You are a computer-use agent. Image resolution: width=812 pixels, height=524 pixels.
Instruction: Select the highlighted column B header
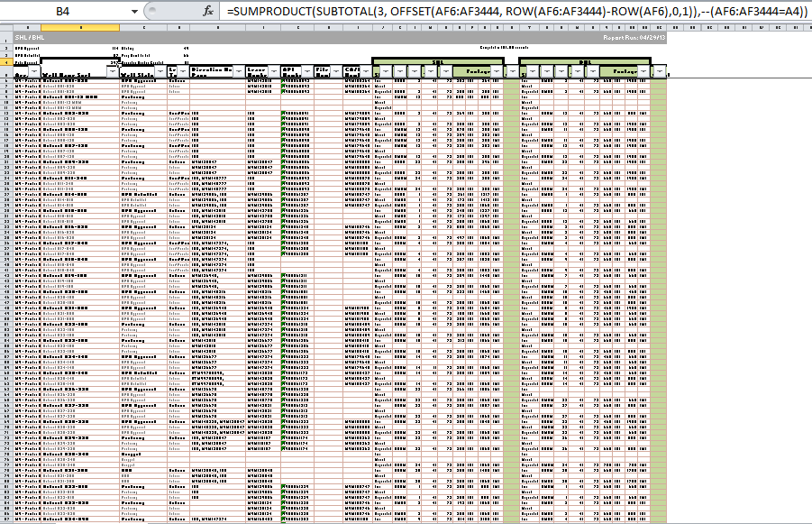click(x=80, y=27)
